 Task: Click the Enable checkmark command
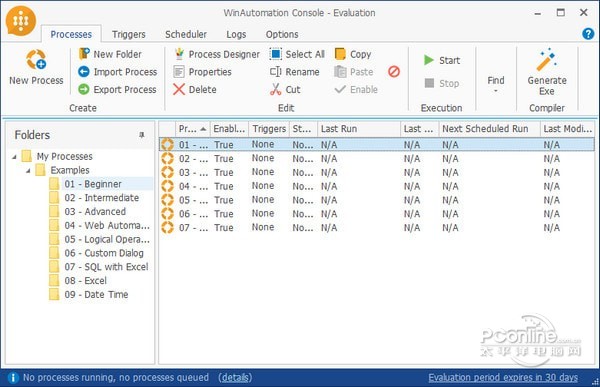point(356,90)
